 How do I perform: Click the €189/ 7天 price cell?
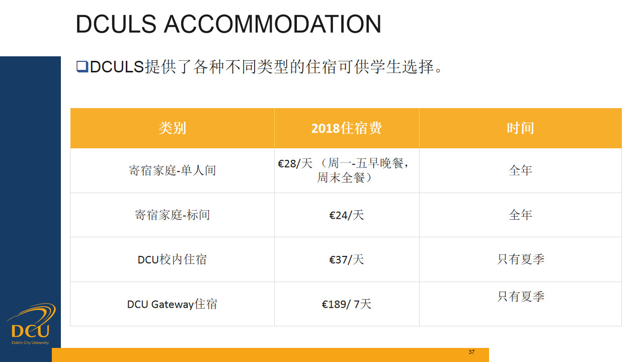[346, 304]
